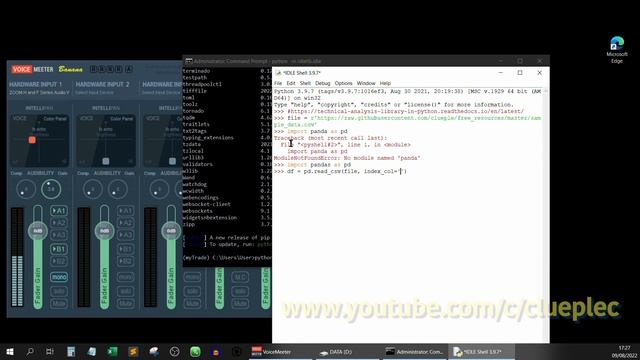The image size is (640, 360).
Task: Click Hardware Input 3 fader knob
Action: pyautogui.click(x=171, y=231)
